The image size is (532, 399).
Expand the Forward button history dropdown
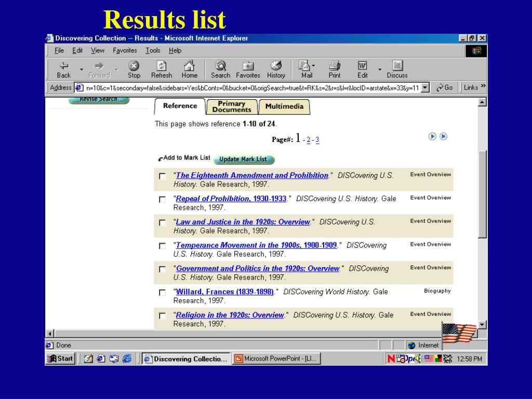click(117, 70)
